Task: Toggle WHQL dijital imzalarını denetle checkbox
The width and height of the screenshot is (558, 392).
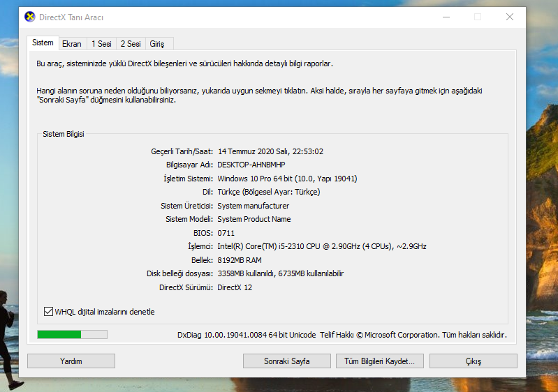Action: tap(48, 312)
